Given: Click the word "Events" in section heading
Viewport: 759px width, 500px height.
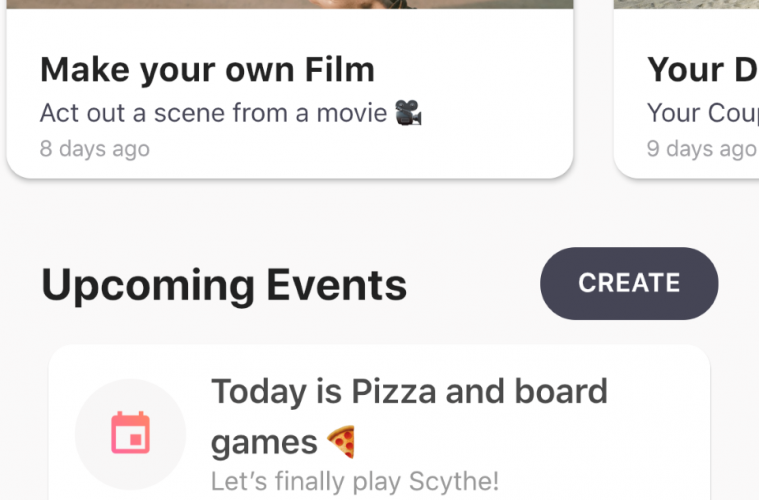Looking at the screenshot, I should pyautogui.click(x=336, y=285).
